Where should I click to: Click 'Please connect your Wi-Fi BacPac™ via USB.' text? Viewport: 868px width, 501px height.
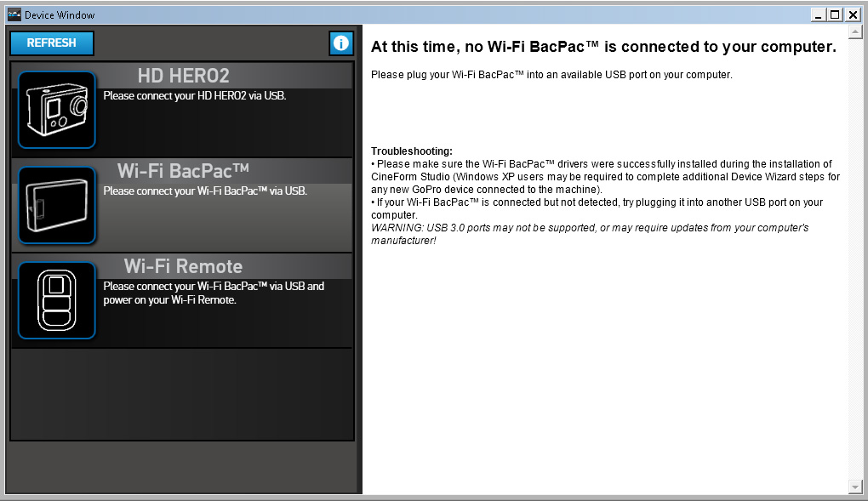pyautogui.click(x=205, y=191)
